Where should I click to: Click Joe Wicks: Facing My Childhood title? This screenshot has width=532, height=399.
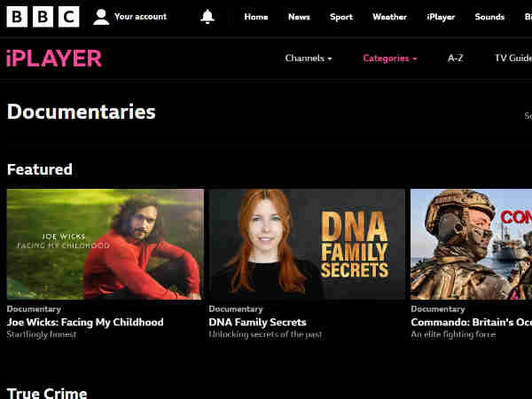click(x=85, y=322)
